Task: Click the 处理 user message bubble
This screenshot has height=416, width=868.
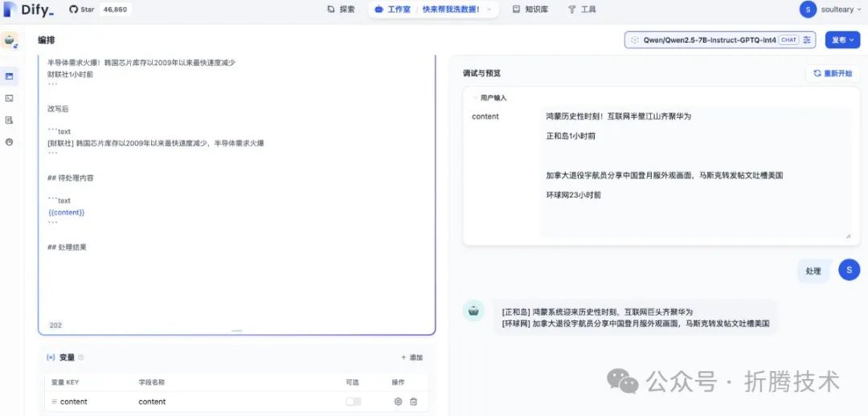Action: (x=813, y=271)
